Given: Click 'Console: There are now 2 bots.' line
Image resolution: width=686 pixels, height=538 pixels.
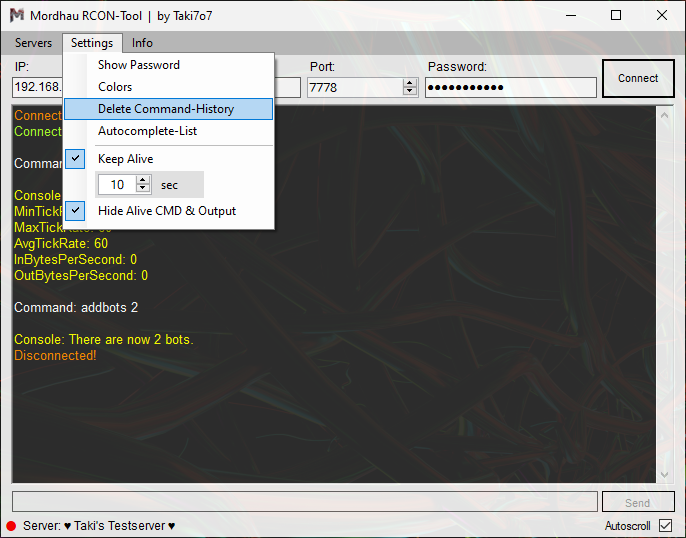Looking at the screenshot, I should point(104,339).
